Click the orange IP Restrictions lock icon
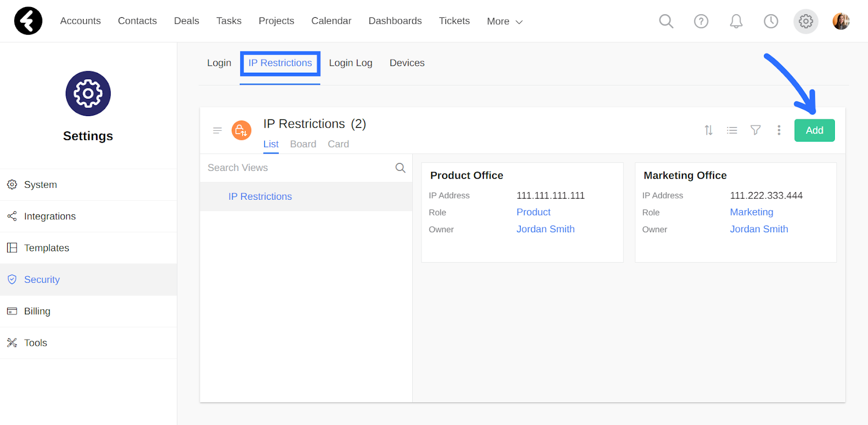868x425 pixels. [x=241, y=130]
